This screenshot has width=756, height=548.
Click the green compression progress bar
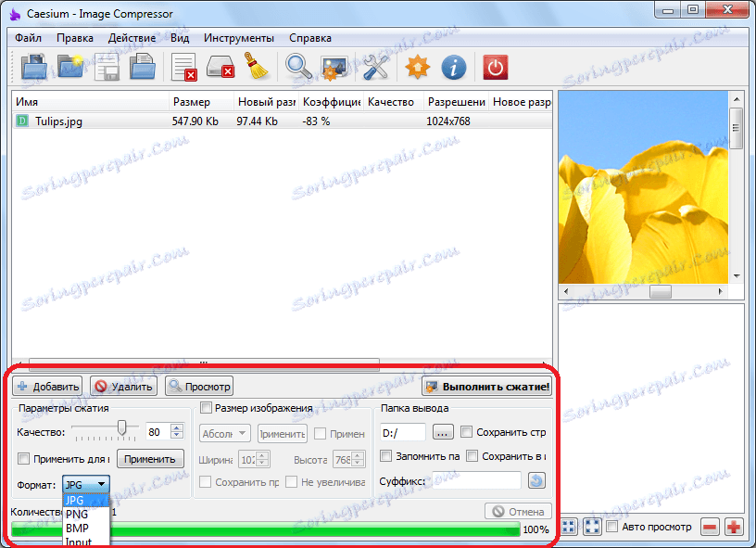coord(265,529)
